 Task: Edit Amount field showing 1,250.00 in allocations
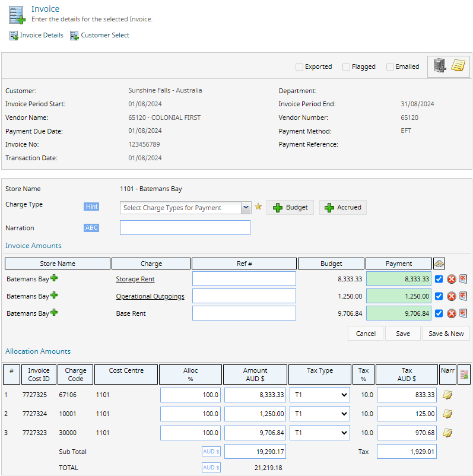[x=255, y=414]
